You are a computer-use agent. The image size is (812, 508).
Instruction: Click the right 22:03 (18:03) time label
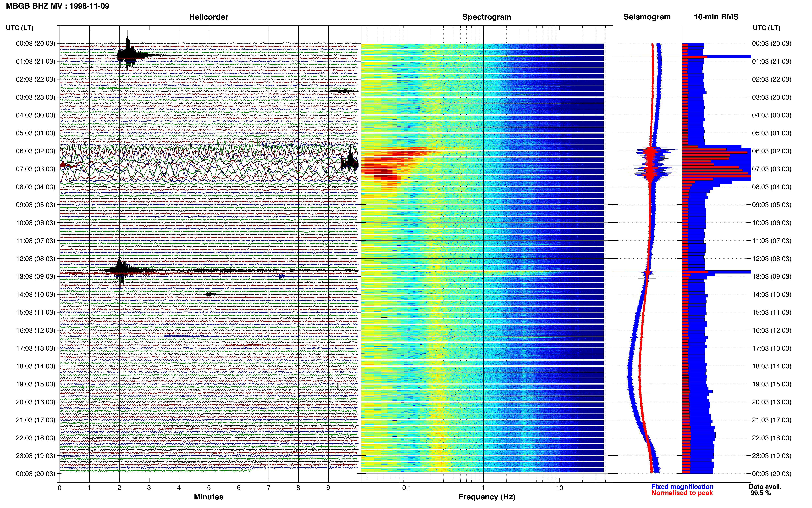click(772, 438)
